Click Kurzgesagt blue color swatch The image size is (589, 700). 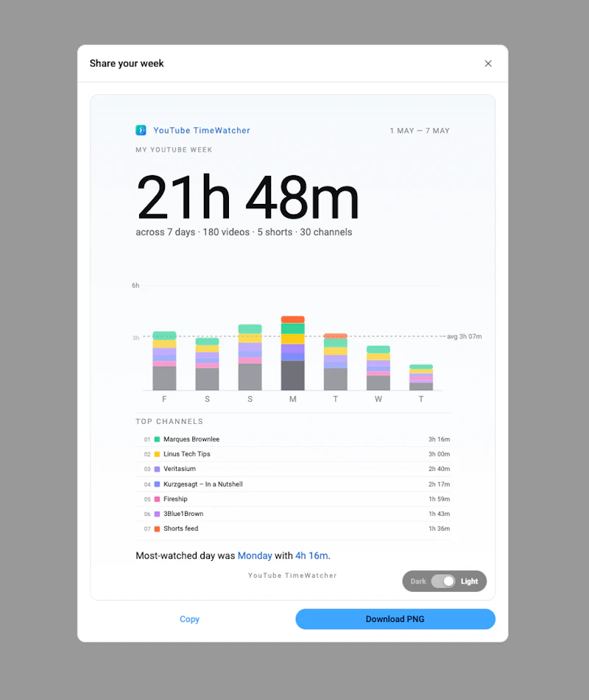click(x=157, y=484)
